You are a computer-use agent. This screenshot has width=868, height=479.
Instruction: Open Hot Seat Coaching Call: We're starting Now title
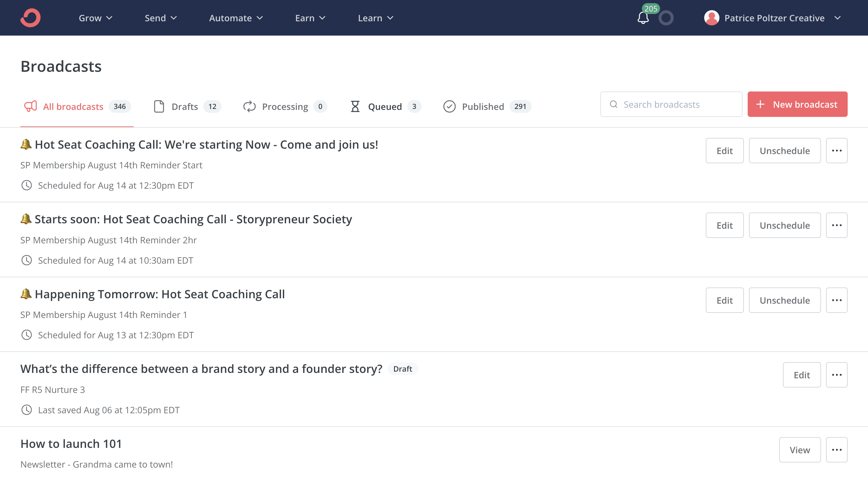199,145
